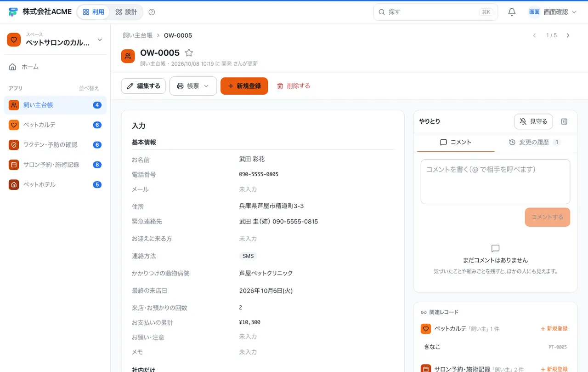Click the search magnifier icon

pyautogui.click(x=382, y=12)
